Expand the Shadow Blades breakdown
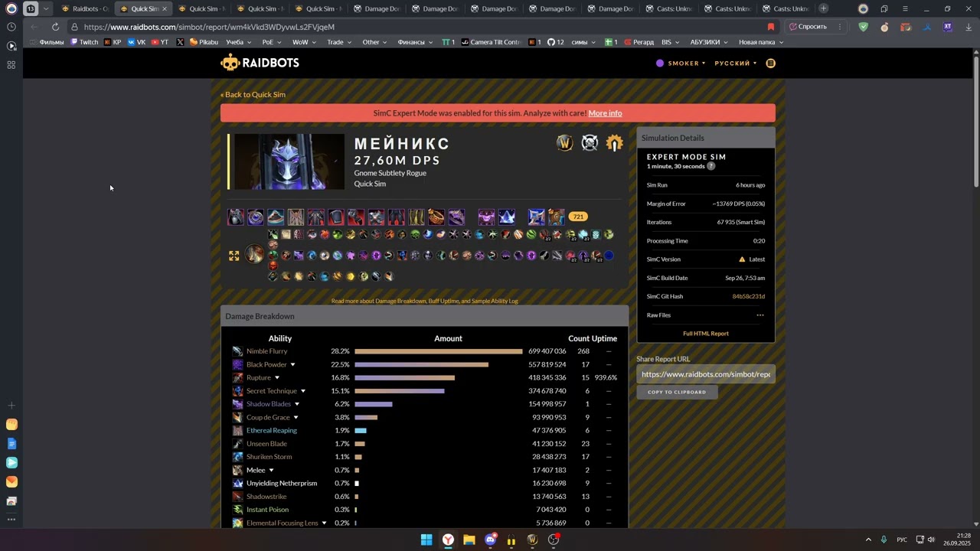This screenshot has width=980, height=551. [297, 404]
